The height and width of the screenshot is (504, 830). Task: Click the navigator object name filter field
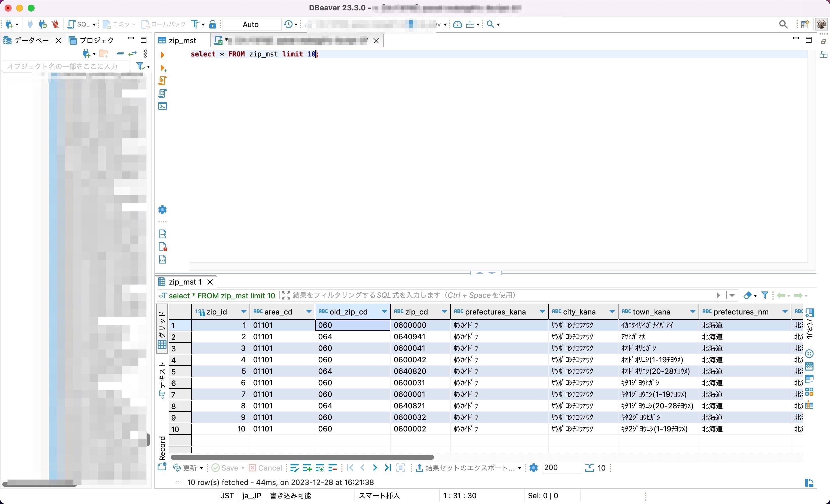pyautogui.click(x=66, y=66)
